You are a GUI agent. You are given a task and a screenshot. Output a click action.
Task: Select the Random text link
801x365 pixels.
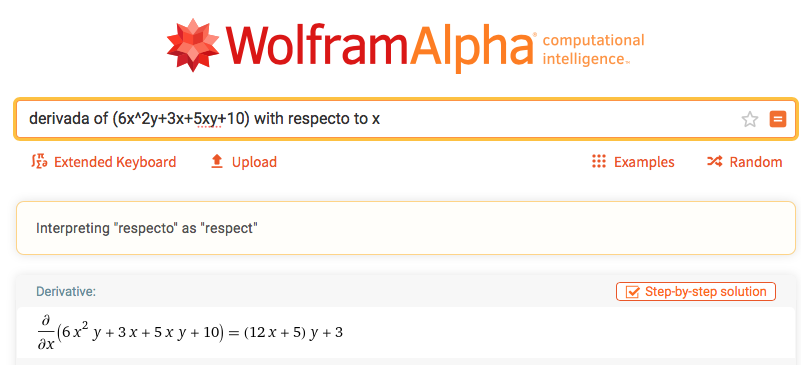(x=756, y=162)
